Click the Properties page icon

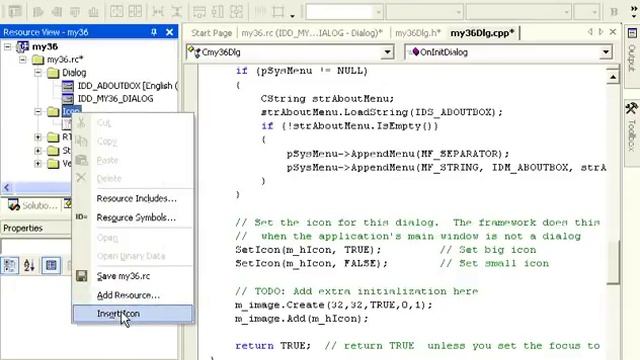click(x=51, y=266)
